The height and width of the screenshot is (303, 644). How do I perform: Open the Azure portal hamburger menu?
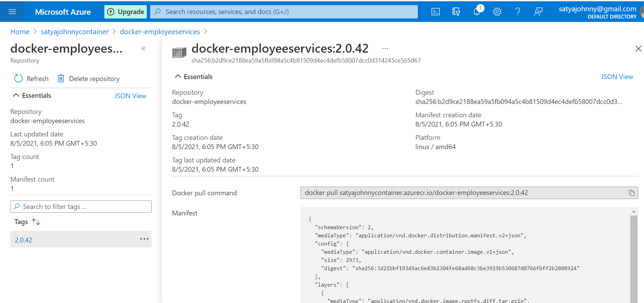pos(12,12)
